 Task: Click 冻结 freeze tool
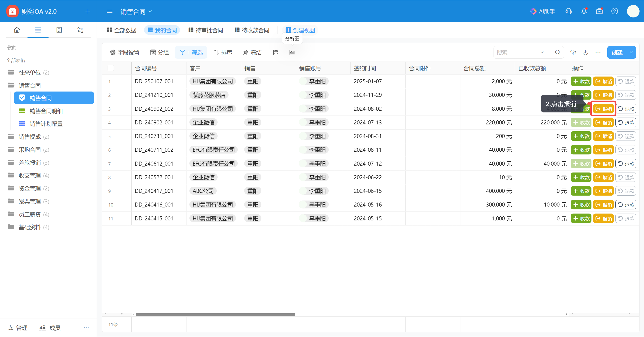252,52
